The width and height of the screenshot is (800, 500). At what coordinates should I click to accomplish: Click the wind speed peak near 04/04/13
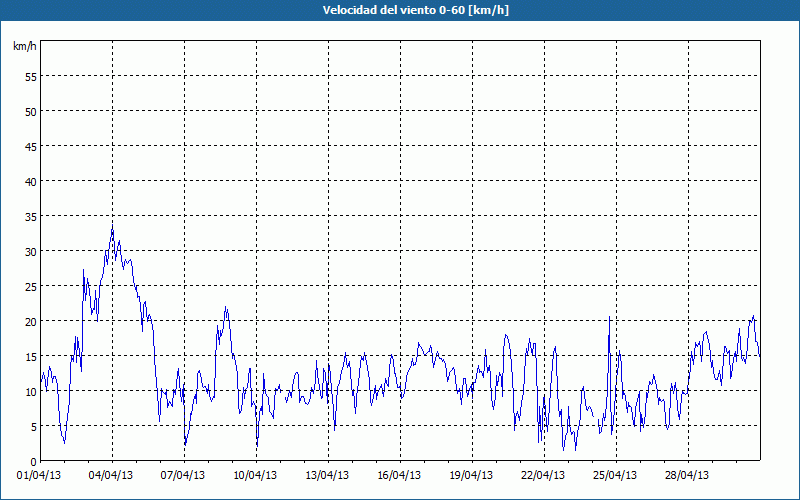[112, 226]
